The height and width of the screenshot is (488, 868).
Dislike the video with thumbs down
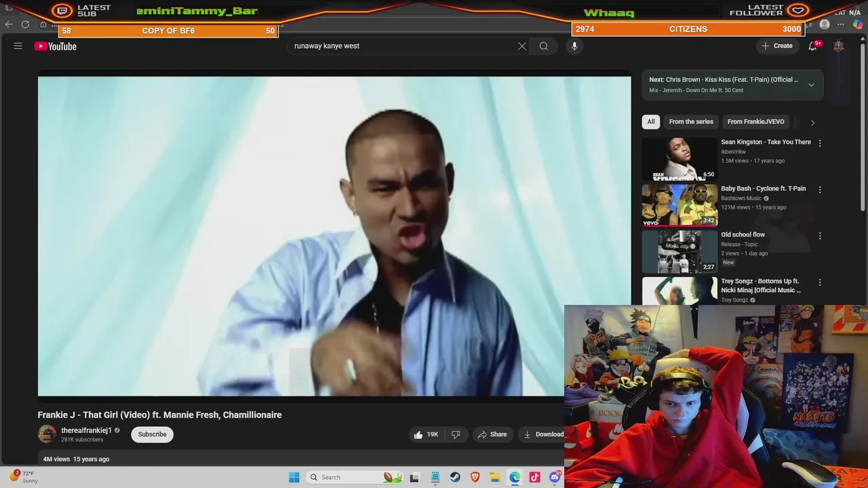click(x=456, y=434)
